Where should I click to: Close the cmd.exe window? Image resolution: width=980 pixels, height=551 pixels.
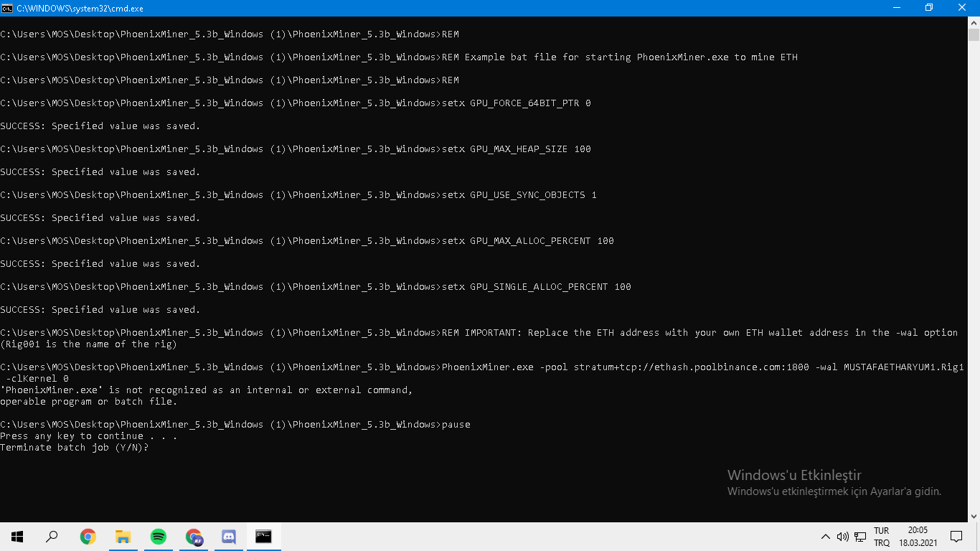click(x=963, y=7)
